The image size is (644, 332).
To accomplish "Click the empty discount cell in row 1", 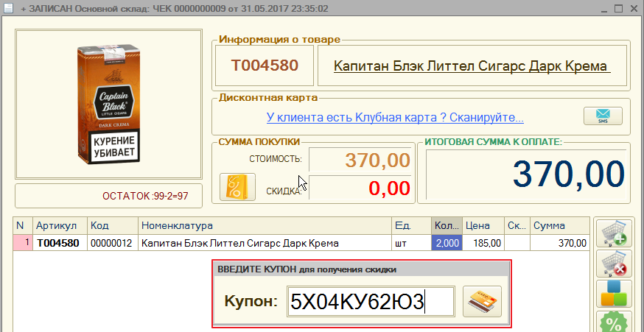I will [517, 243].
